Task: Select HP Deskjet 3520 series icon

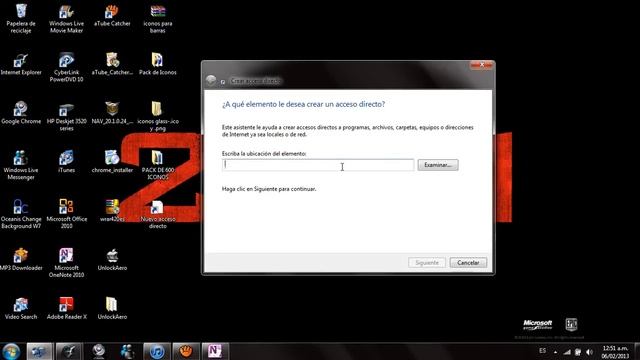Action: 66,116
